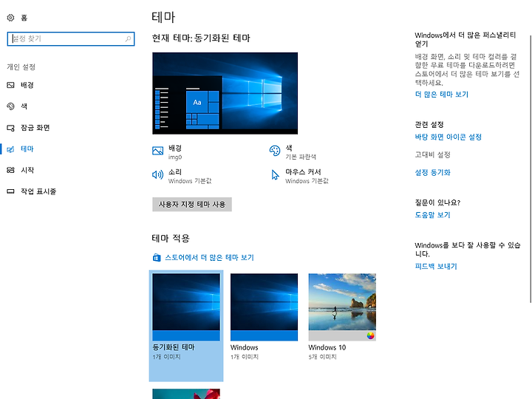
Task: Click the vertical scrollbar on the right
Action: click(531, 169)
